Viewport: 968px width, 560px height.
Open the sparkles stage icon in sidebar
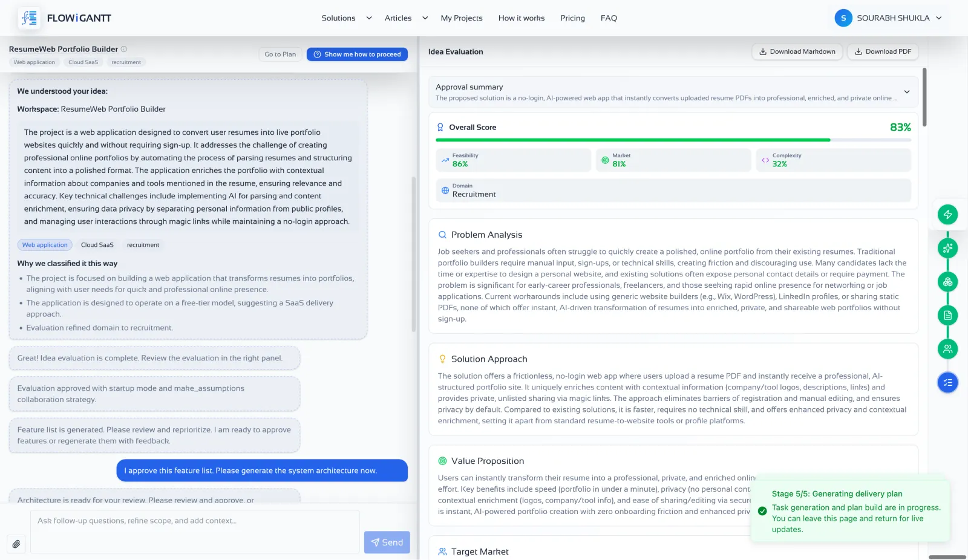[947, 248]
